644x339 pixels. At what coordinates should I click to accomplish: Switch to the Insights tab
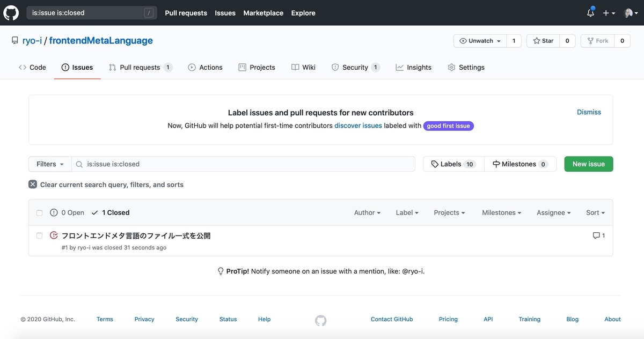coord(413,68)
